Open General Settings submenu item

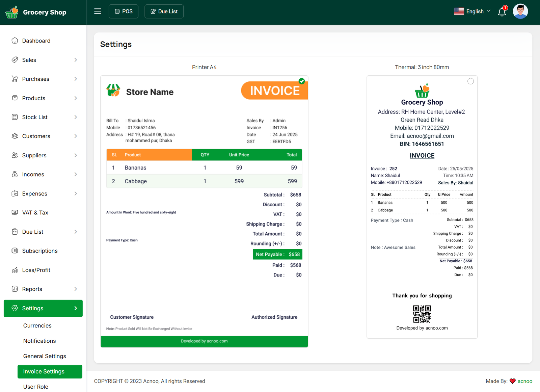(45, 356)
